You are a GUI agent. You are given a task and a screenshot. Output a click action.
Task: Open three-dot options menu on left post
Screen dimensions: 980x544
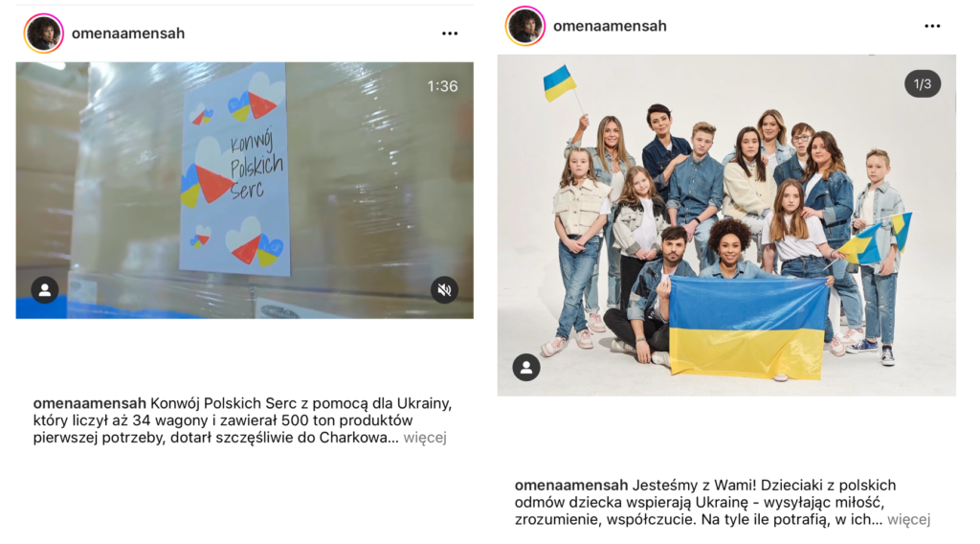pyautogui.click(x=450, y=34)
